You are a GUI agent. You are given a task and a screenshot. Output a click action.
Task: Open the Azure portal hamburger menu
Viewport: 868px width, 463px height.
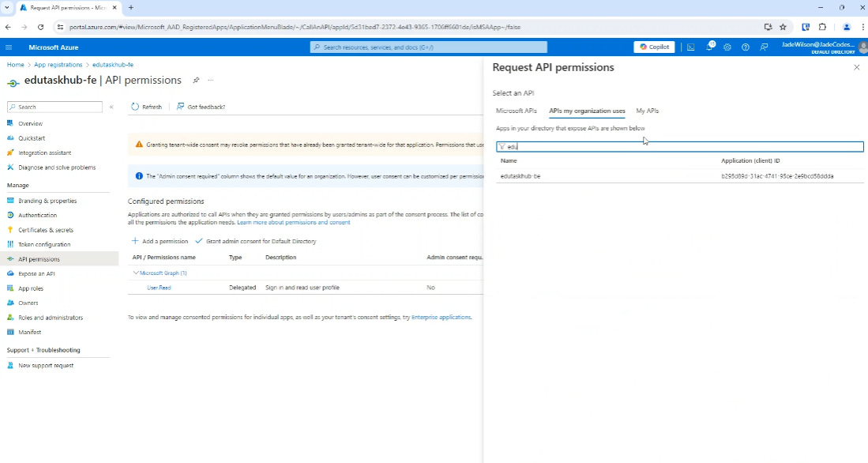(x=9, y=47)
